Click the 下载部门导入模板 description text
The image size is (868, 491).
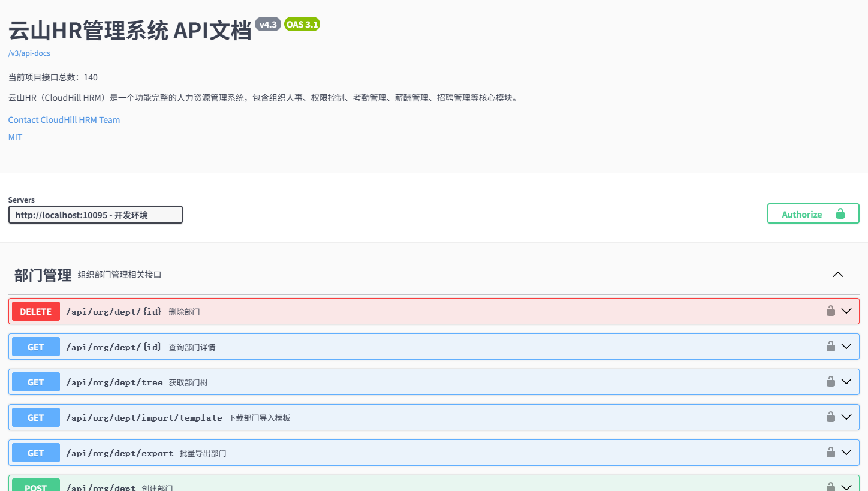(x=260, y=418)
